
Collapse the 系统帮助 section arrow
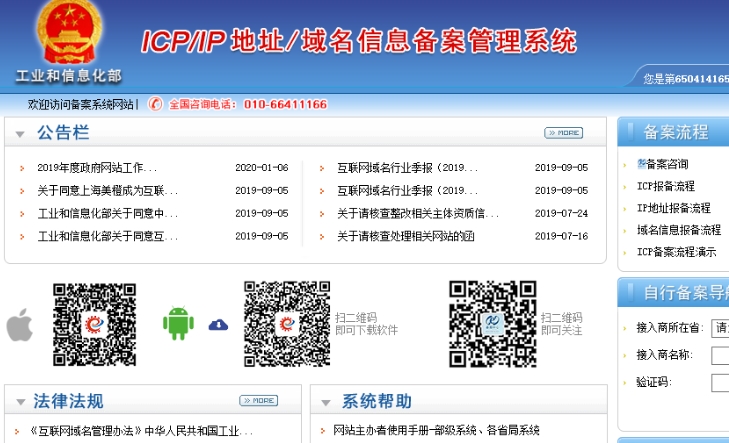[325, 402]
